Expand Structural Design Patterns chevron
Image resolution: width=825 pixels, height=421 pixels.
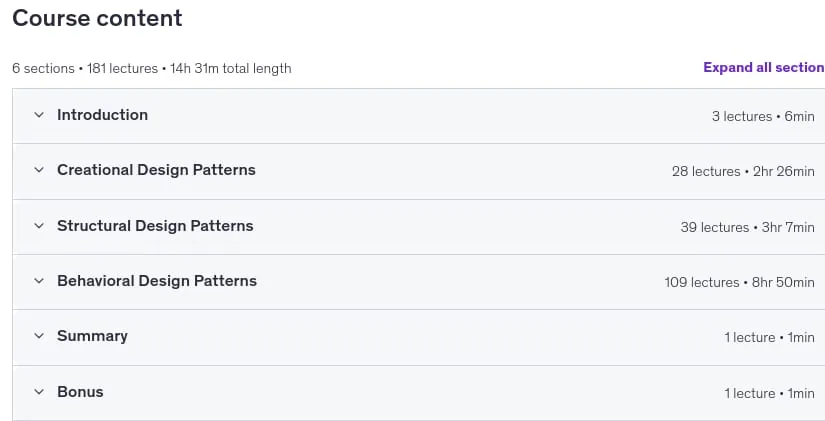pos(39,226)
